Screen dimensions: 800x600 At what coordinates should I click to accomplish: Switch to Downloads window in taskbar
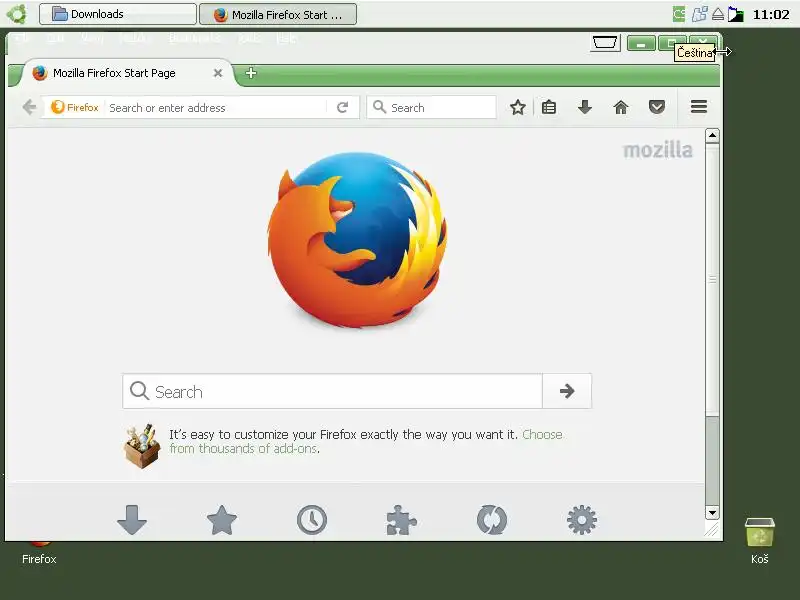tap(118, 14)
